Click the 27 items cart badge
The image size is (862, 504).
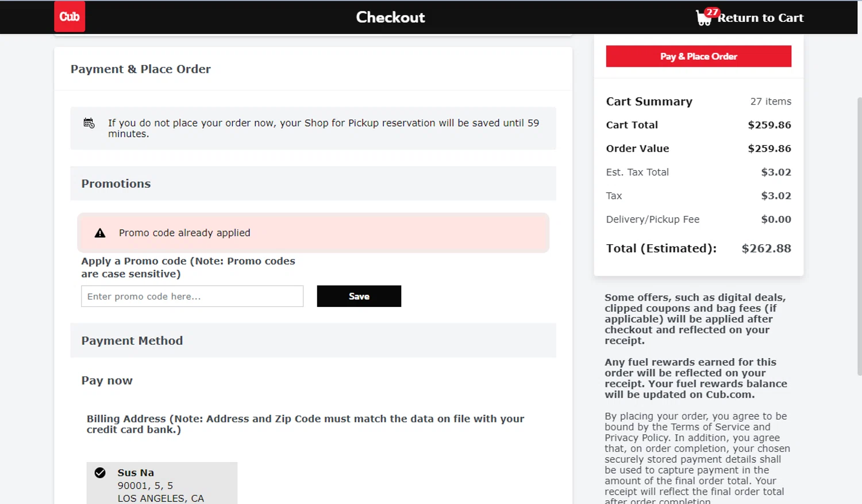713,12
